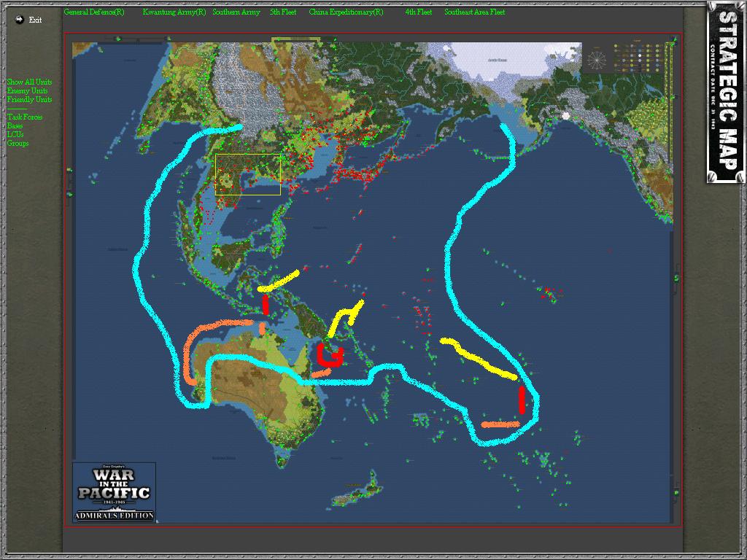Toggle LCUs display
This screenshot has width=747, height=560.
point(15,134)
